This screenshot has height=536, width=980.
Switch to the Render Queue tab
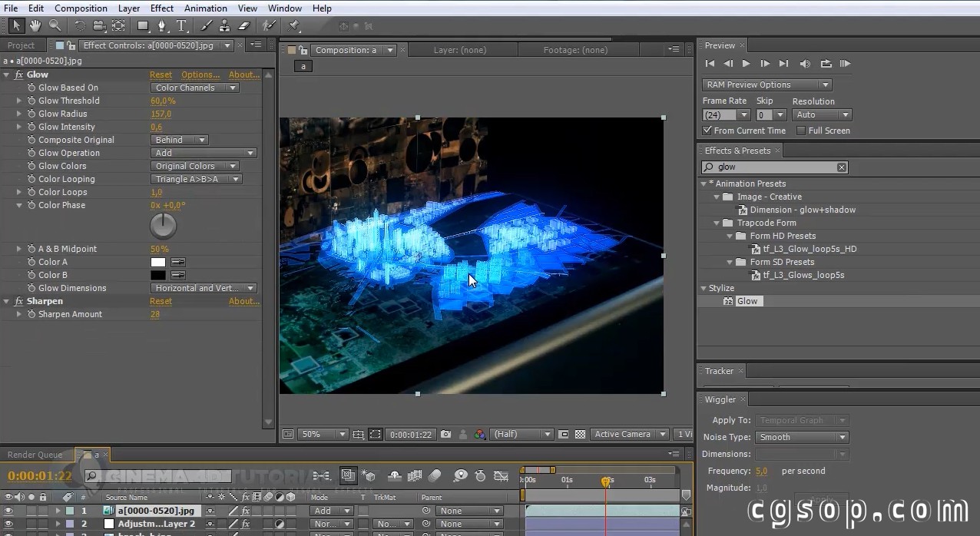tap(35, 455)
